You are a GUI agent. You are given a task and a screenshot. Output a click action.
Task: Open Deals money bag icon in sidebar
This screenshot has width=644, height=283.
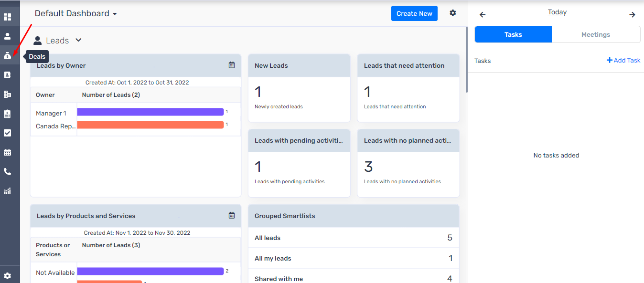pos(7,56)
